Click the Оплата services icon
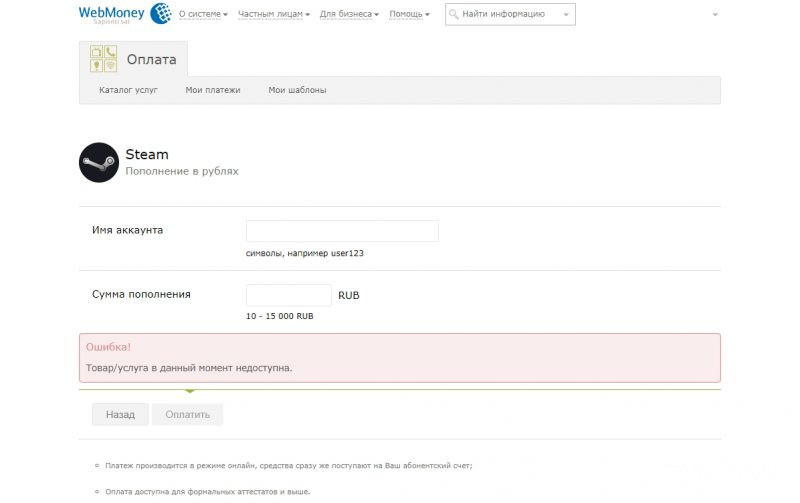The image size is (800, 503). click(x=104, y=58)
